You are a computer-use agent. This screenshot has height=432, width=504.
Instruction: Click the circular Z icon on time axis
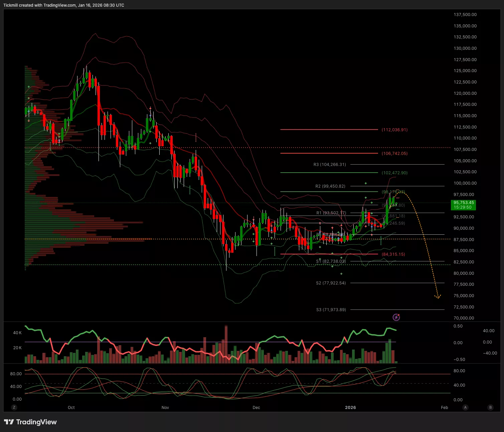[14, 407]
